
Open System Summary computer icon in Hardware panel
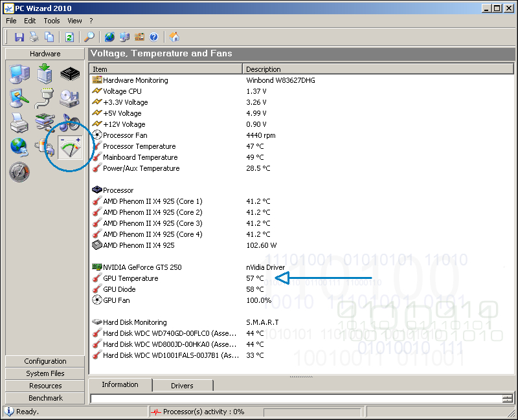pyautogui.click(x=19, y=74)
